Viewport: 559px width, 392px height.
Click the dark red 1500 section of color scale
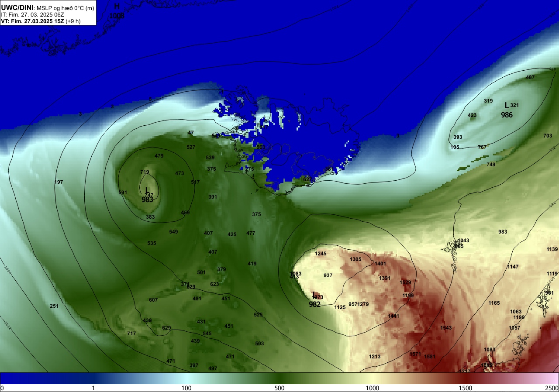[x=466, y=378]
